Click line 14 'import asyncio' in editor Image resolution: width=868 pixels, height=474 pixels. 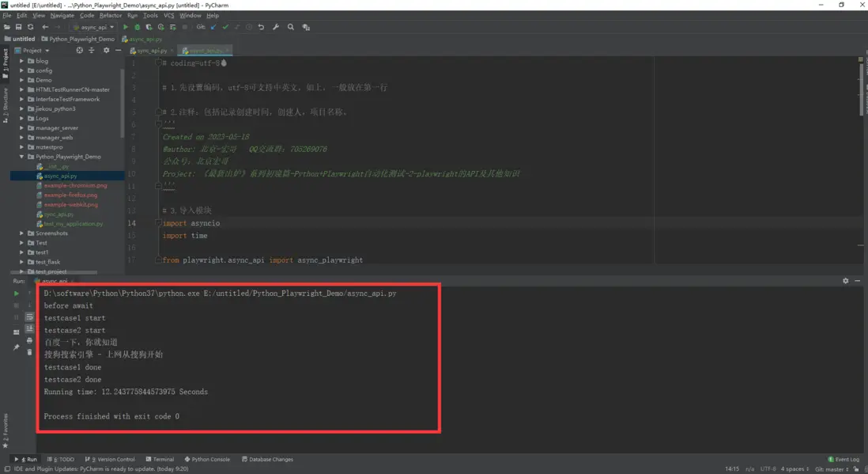[x=191, y=223]
